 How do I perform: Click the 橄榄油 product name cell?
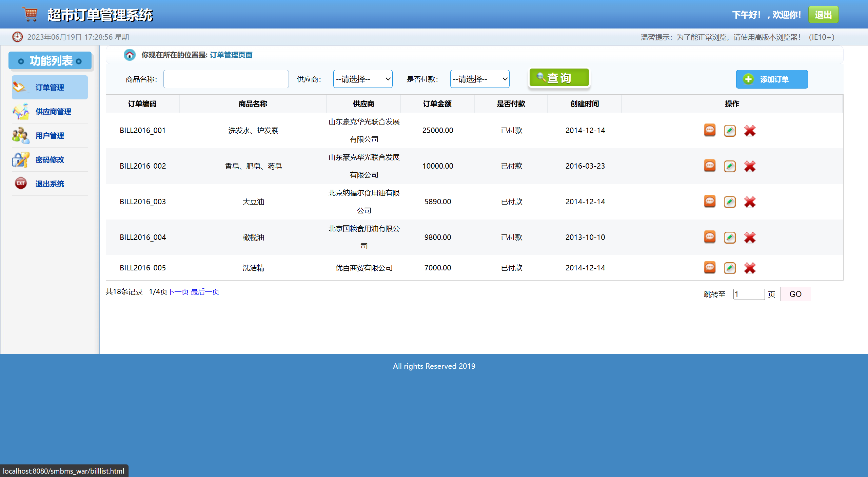(253, 237)
